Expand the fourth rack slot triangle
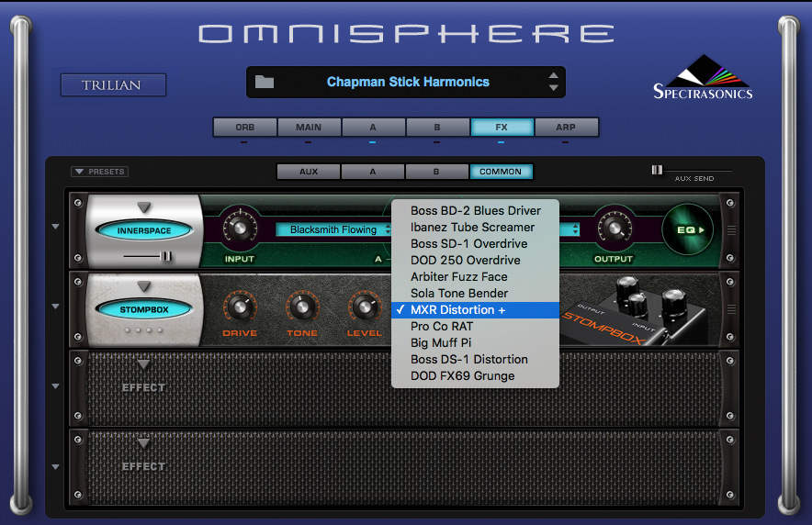Viewport: 812px width, 525px height. tap(55, 466)
